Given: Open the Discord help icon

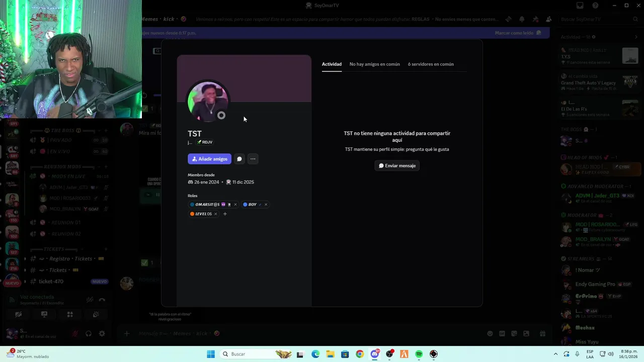Looking at the screenshot, I should [596, 6].
